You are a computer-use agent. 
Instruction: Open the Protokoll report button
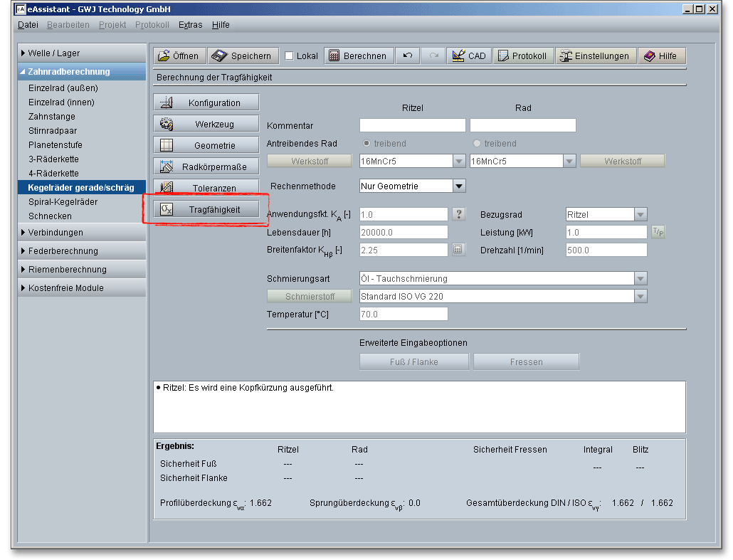pos(523,56)
